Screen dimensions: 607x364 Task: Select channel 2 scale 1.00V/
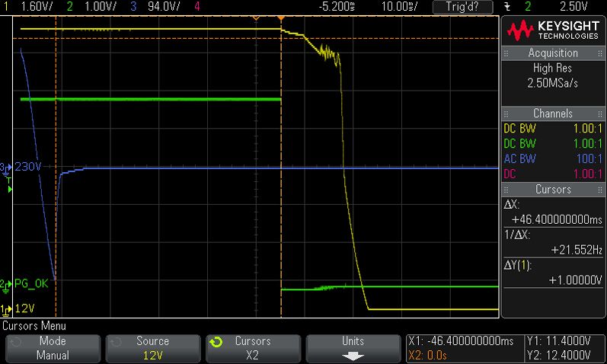pyautogui.click(x=101, y=6)
